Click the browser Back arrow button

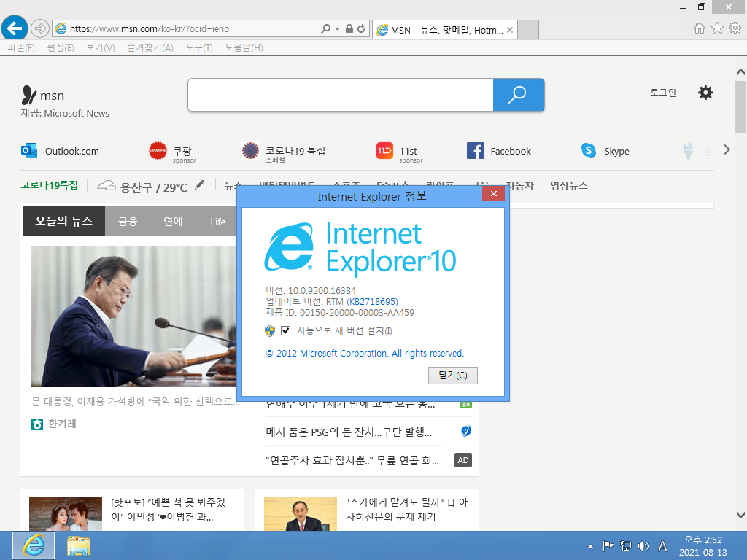15,28
